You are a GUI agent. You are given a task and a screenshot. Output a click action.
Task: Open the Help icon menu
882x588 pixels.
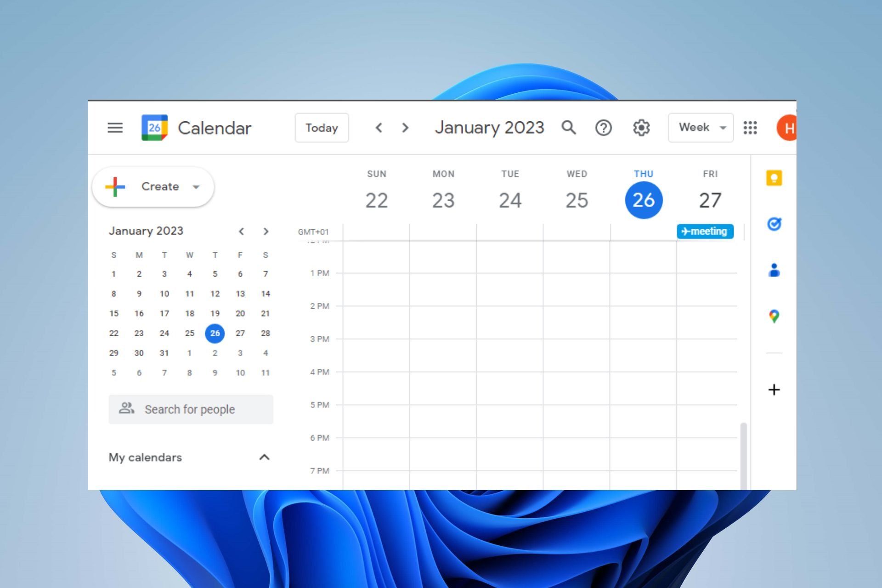[605, 127]
